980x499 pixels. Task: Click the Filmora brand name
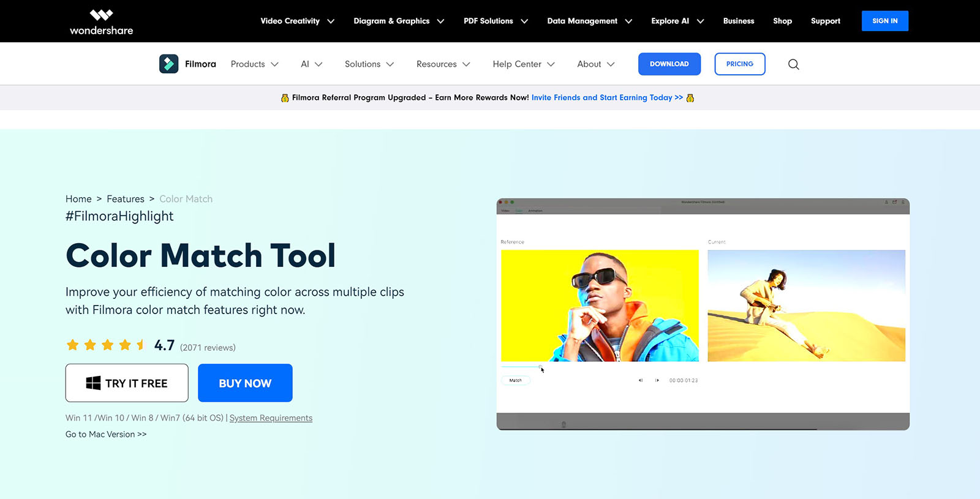click(x=200, y=64)
